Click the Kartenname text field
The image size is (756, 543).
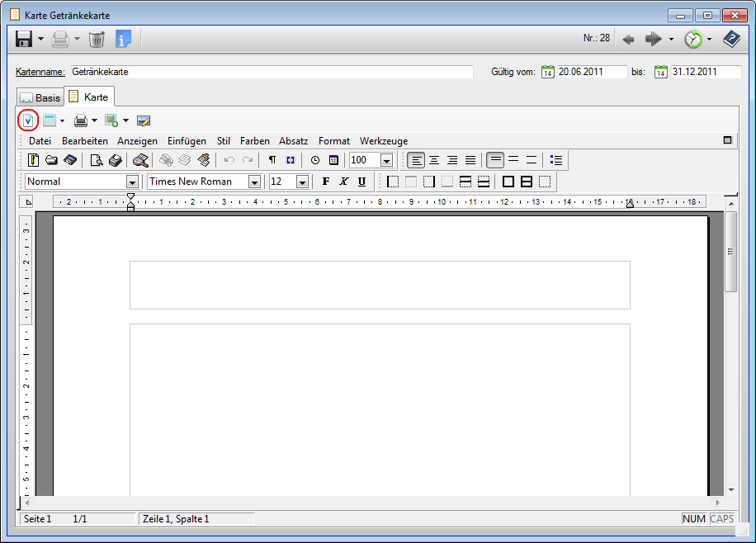271,72
